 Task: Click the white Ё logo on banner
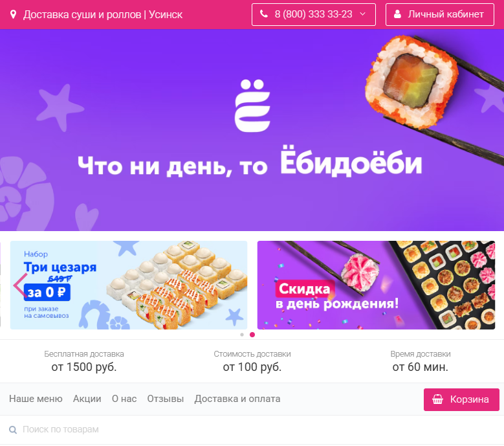[252, 106]
